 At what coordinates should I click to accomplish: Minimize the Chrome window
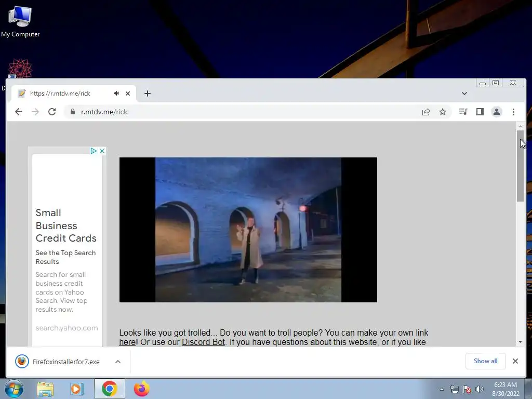click(x=483, y=83)
